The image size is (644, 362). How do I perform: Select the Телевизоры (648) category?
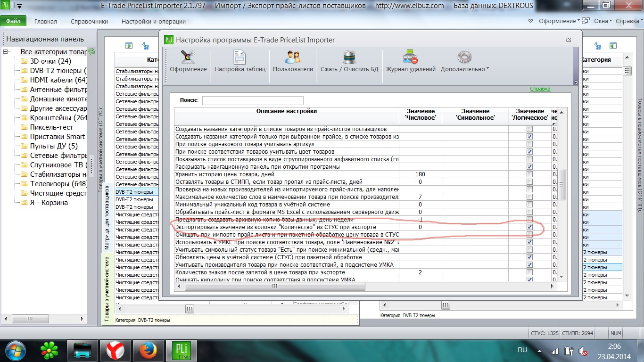click(59, 184)
